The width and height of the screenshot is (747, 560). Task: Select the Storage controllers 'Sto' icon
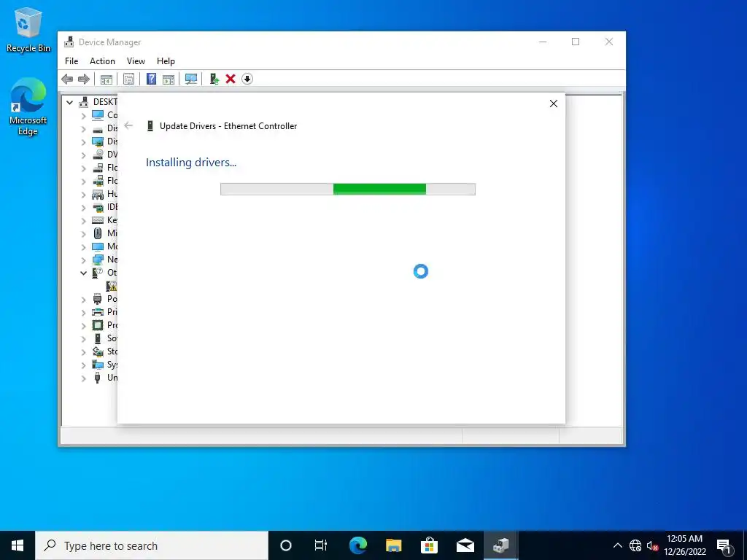pos(98,351)
